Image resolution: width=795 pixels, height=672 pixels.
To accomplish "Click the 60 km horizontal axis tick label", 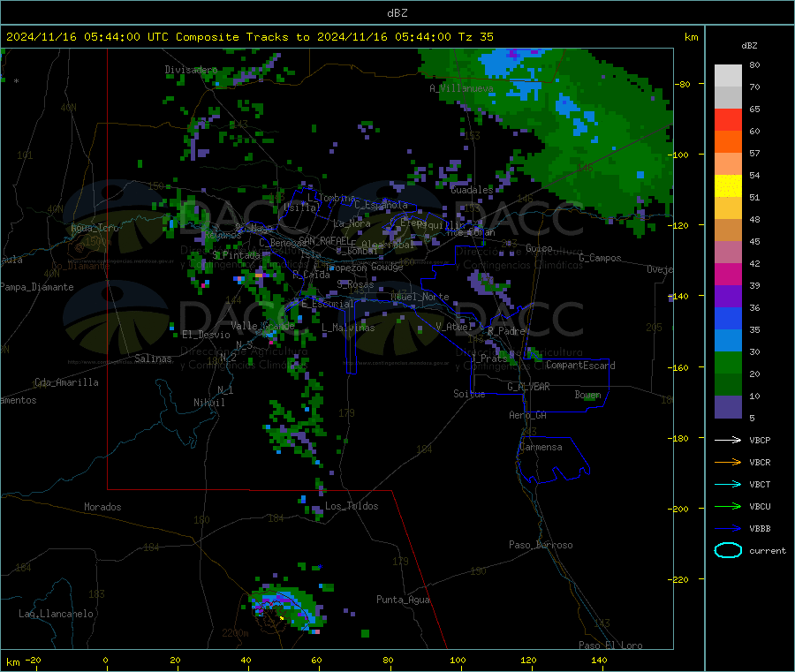I will point(316,660).
